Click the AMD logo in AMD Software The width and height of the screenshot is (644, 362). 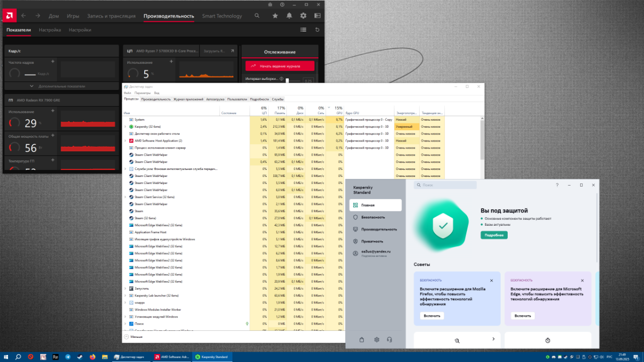pyautogui.click(x=11, y=16)
